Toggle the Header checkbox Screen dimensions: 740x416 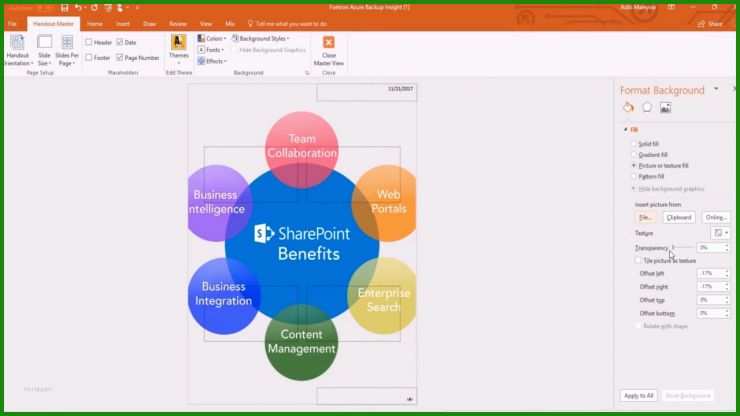(89, 42)
